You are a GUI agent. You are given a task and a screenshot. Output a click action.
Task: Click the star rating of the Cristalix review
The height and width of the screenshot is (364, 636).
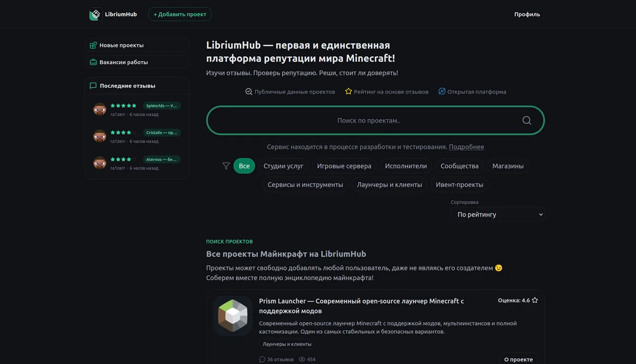point(123,133)
